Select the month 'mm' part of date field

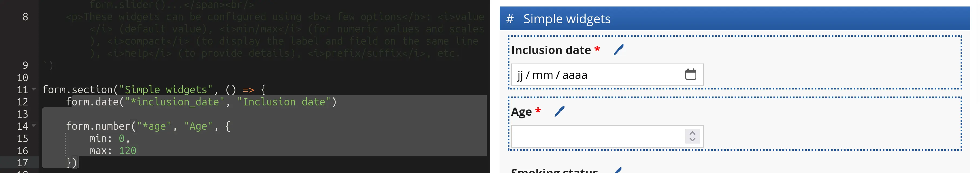[542, 75]
